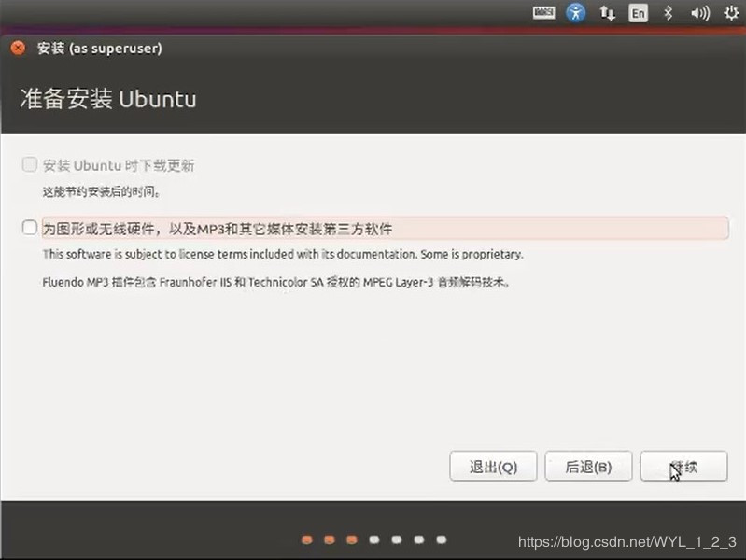Screen dimensions: 746x560
Task: Click the 安装 Ubuntu 时下载更新 label
Action: 119,165
